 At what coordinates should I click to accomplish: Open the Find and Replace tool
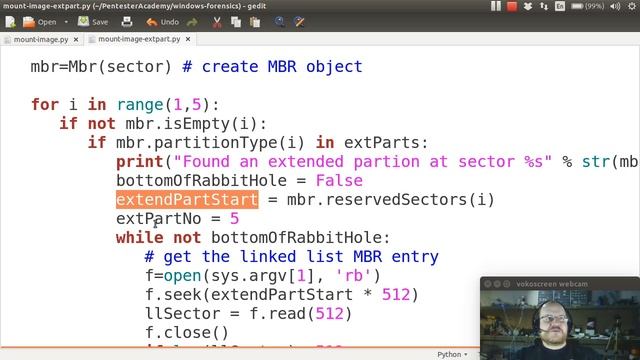[x=299, y=22]
